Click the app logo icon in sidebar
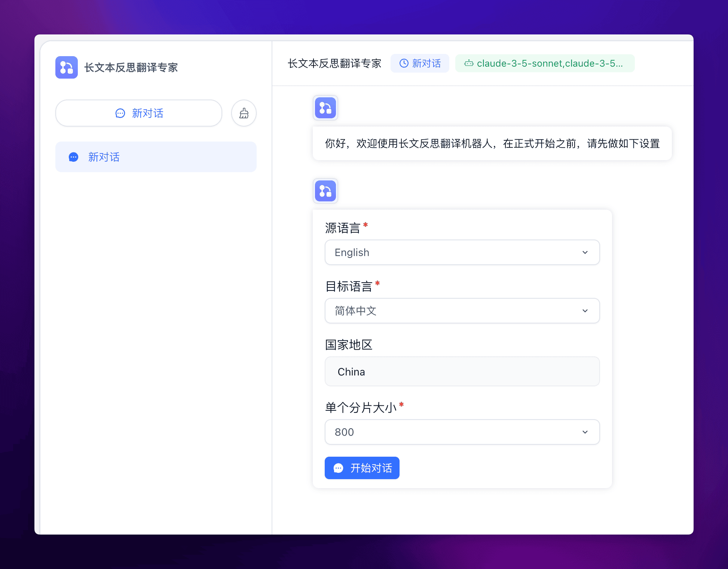 click(x=67, y=67)
